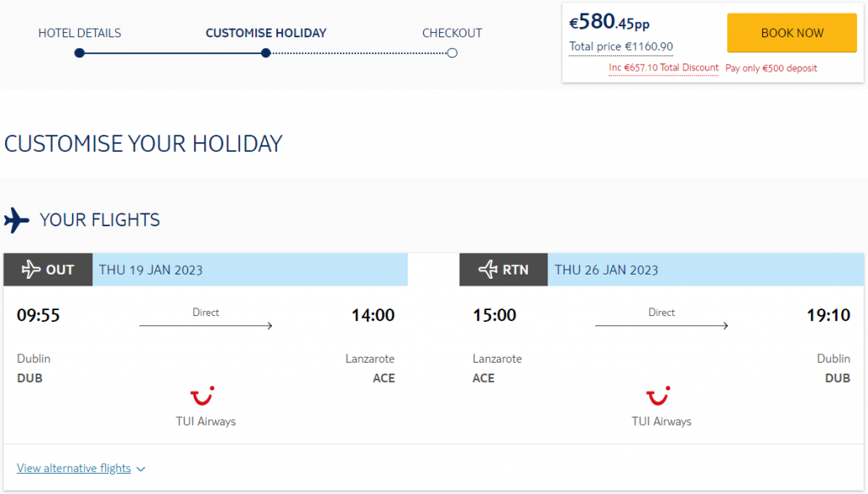
Task: Click the return Direct flight arrow
Action: tap(661, 326)
